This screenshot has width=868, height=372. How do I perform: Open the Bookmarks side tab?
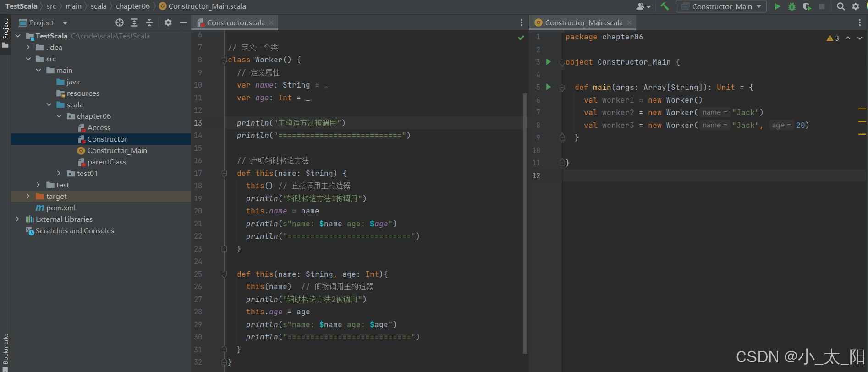[x=5, y=352]
